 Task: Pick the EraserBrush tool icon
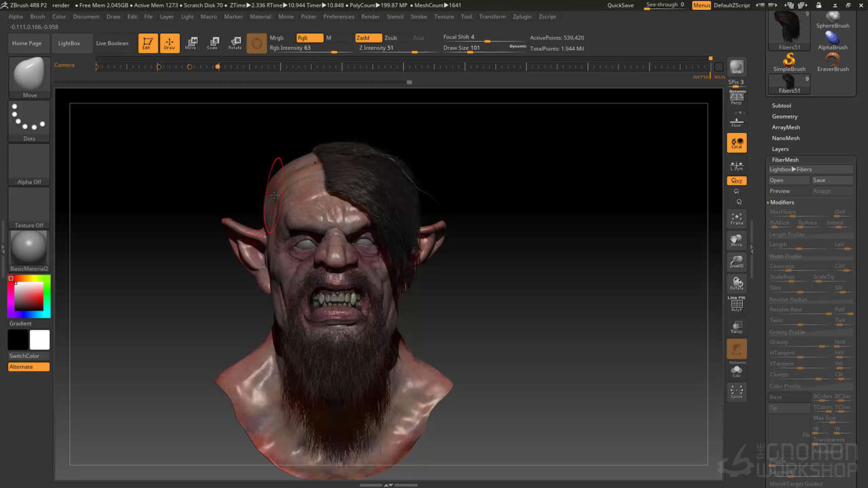(x=833, y=62)
